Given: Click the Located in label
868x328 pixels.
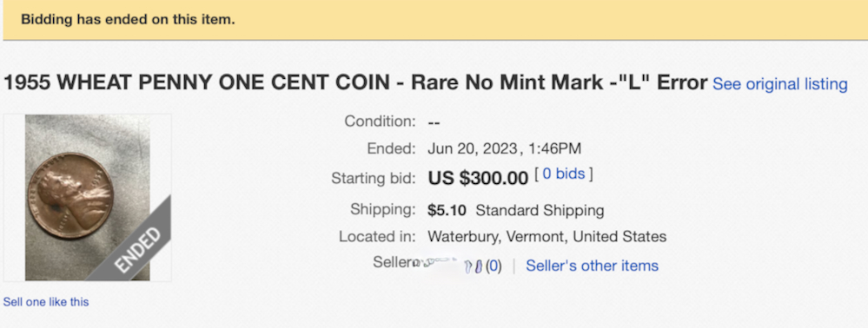Looking at the screenshot, I should (x=377, y=237).
